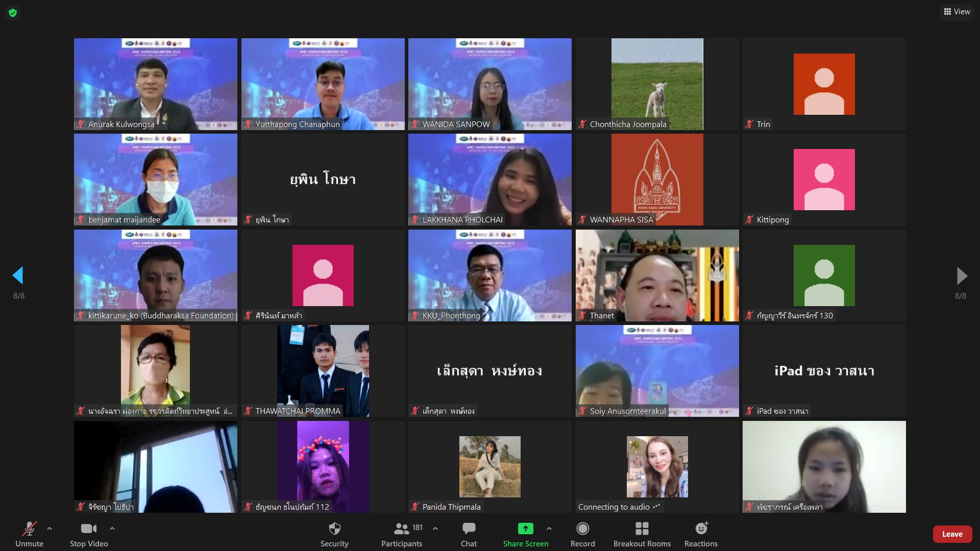The height and width of the screenshot is (551, 980).
Task: Open Breakout Rooms grid icon
Action: pyautogui.click(x=642, y=529)
